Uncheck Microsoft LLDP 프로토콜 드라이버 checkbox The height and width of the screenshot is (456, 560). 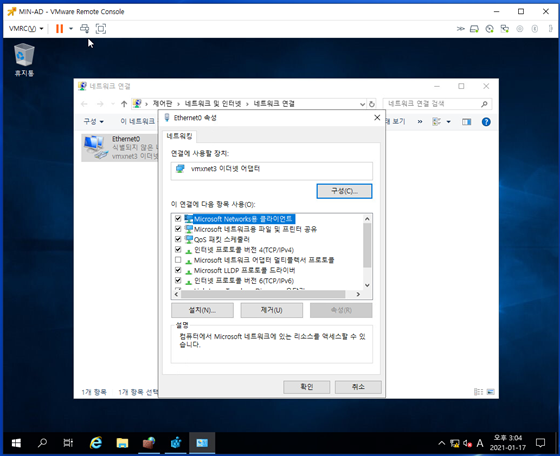tap(178, 270)
